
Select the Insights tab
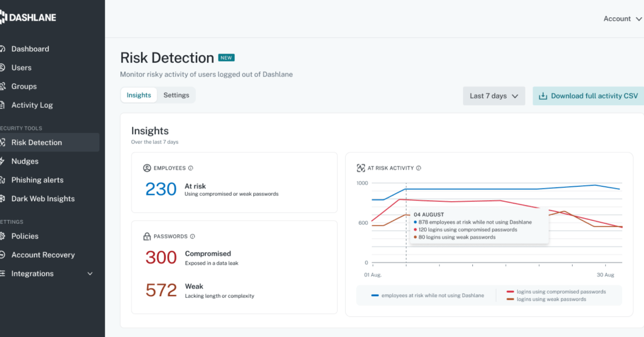[x=139, y=95]
